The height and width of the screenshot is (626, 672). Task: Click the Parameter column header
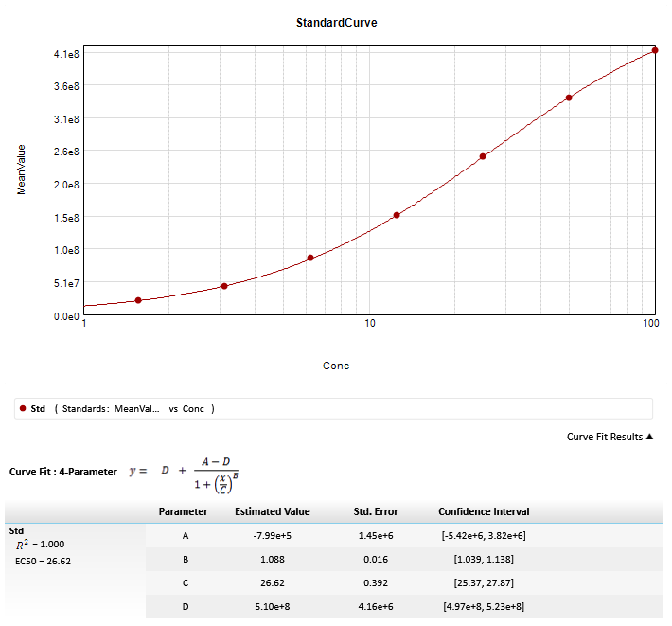(x=183, y=511)
